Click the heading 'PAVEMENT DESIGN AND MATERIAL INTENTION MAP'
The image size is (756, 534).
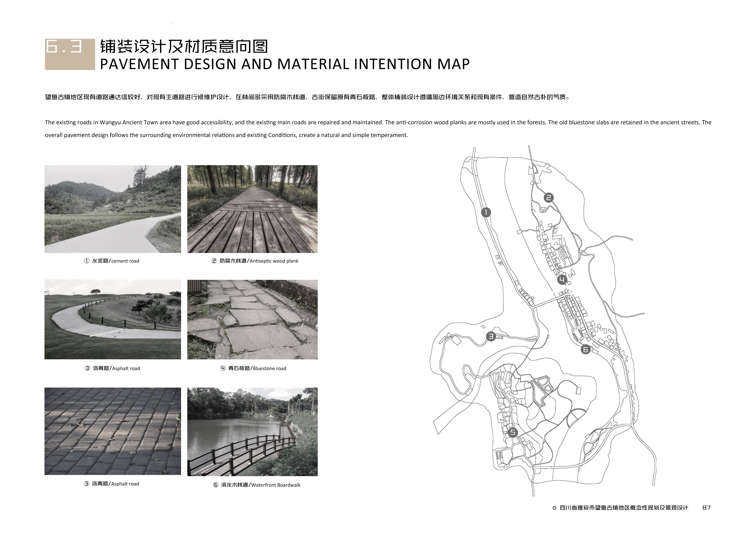[x=285, y=64]
